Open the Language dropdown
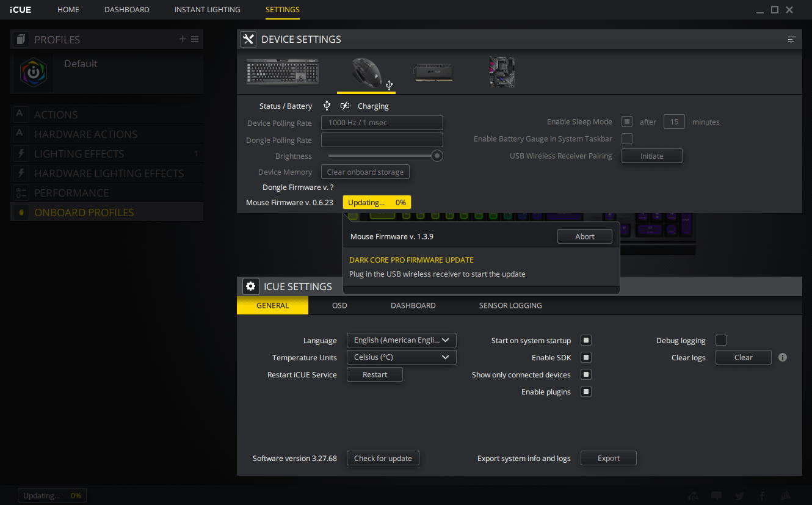This screenshot has width=812, height=505. (401, 340)
